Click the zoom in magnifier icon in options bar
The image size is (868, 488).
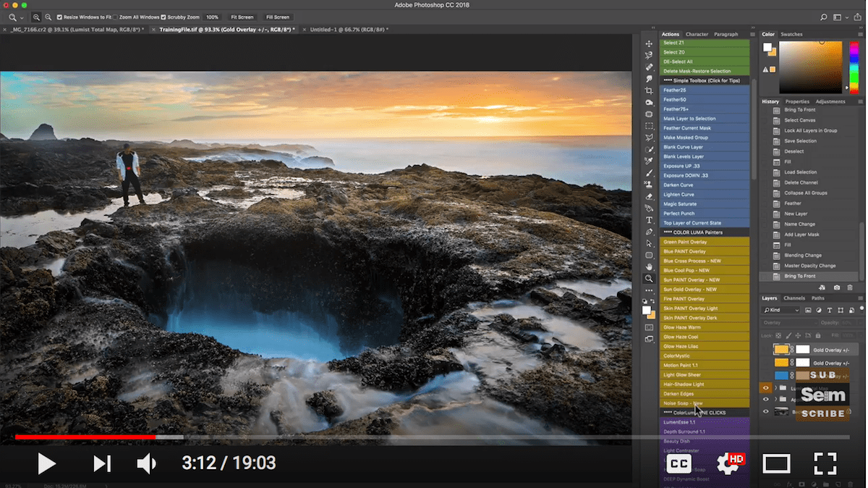[x=36, y=17]
